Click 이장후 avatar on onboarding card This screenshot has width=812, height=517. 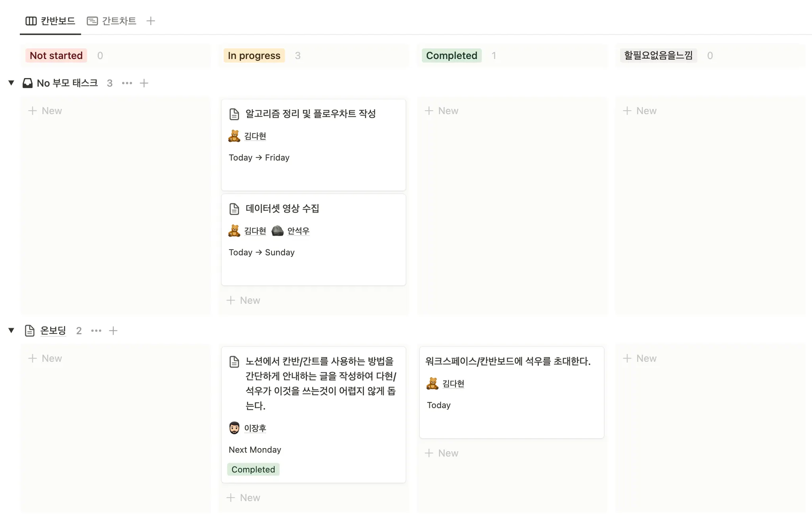point(234,428)
